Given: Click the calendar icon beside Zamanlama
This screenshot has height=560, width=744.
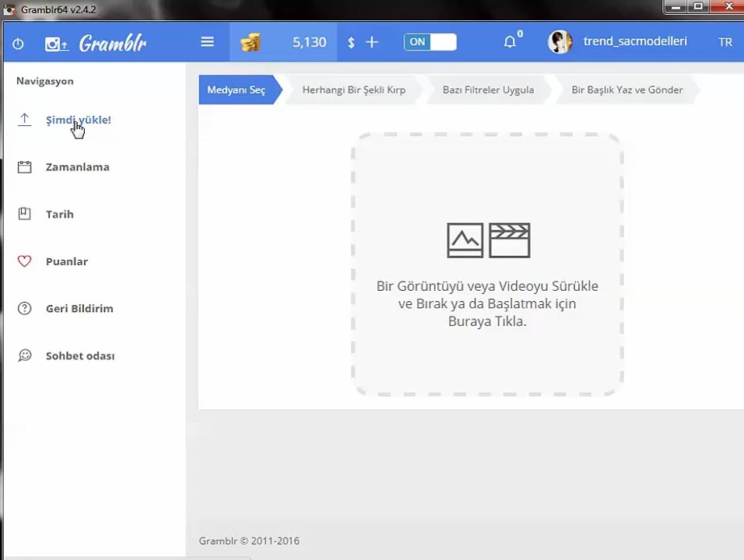Looking at the screenshot, I should click(25, 167).
